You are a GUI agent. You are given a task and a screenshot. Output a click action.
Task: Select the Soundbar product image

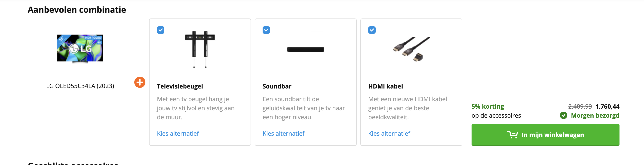[x=306, y=49]
